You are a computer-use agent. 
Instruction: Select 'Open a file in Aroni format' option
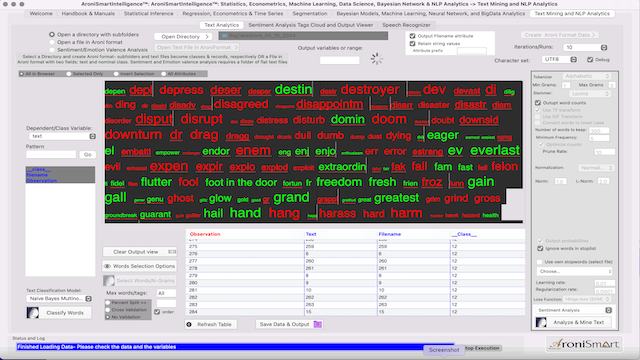point(52,42)
